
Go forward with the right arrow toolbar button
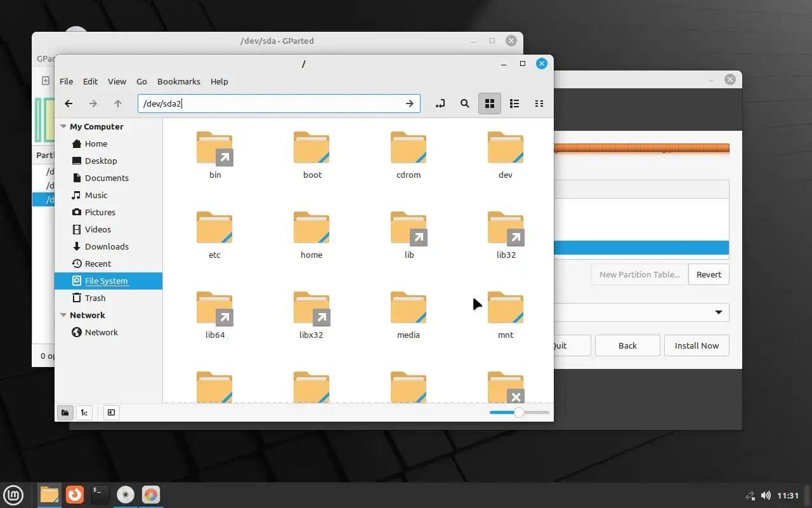(x=93, y=104)
